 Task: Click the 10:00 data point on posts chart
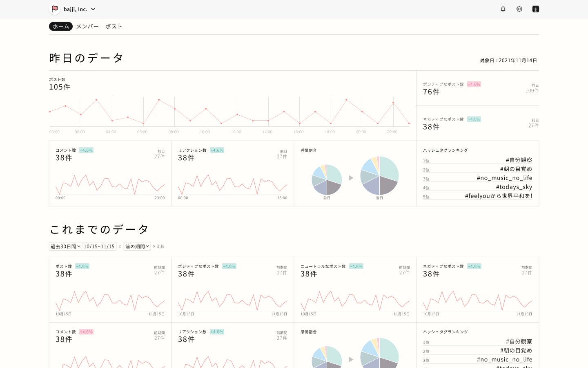click(206, 109)
